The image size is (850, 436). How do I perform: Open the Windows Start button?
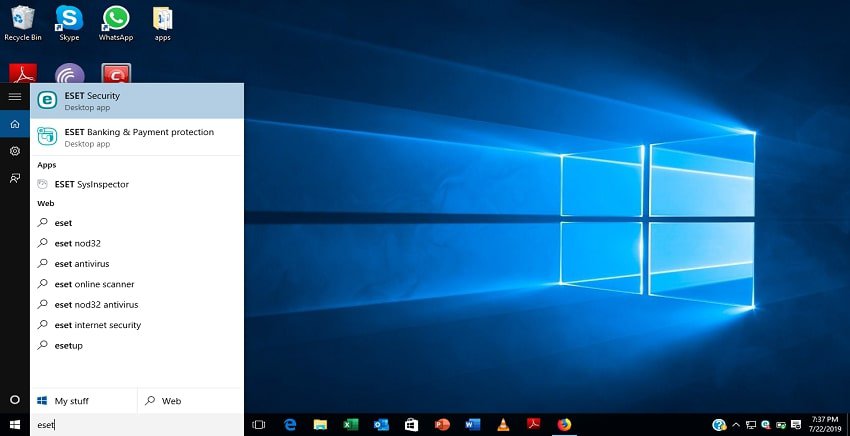coord(15,425)
